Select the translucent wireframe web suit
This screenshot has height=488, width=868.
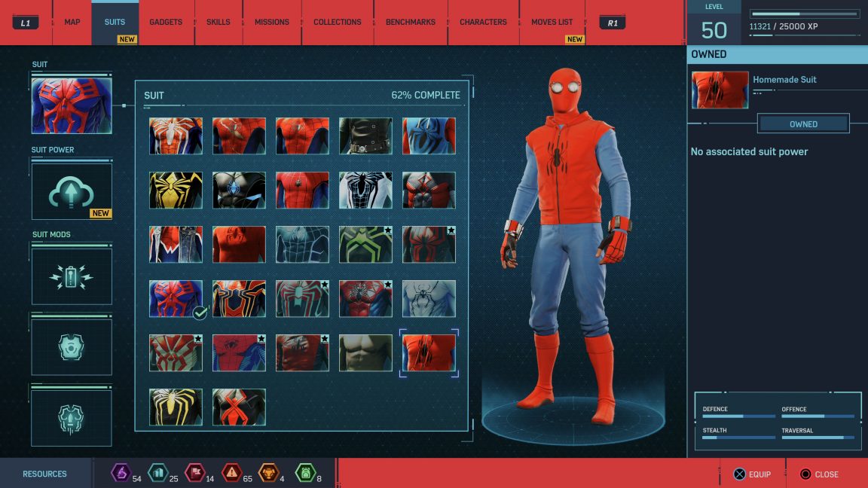tap(302, 244)
